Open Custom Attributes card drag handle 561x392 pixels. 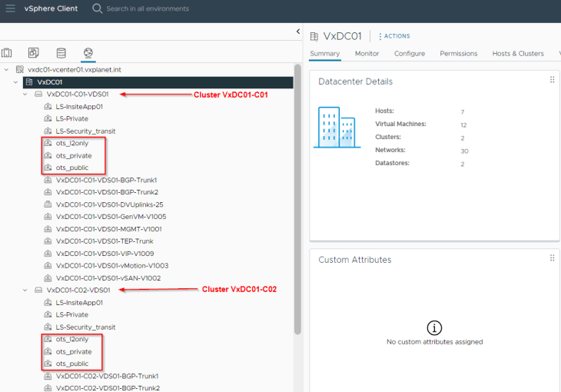[552, 257]
